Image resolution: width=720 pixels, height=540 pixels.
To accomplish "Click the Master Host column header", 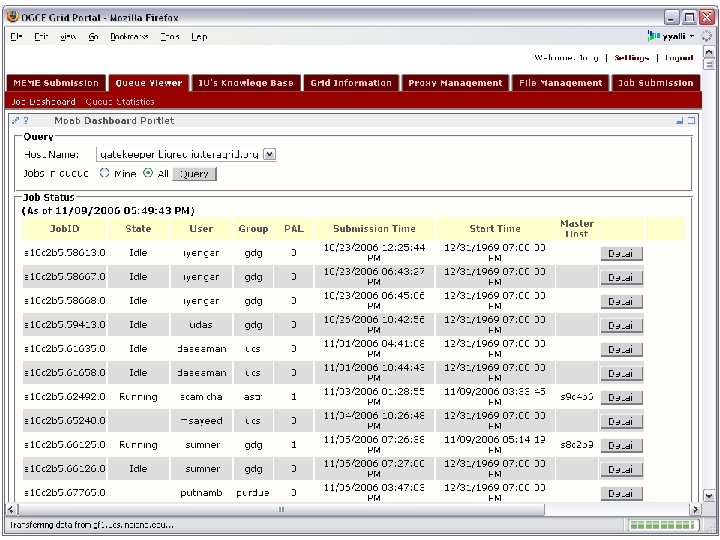I will click(577, 229).
